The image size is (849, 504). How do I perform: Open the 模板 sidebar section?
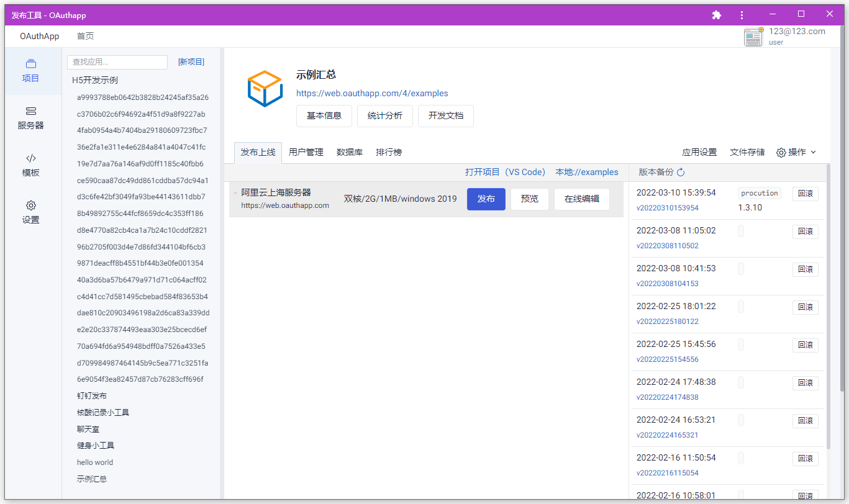coord(30,165)
